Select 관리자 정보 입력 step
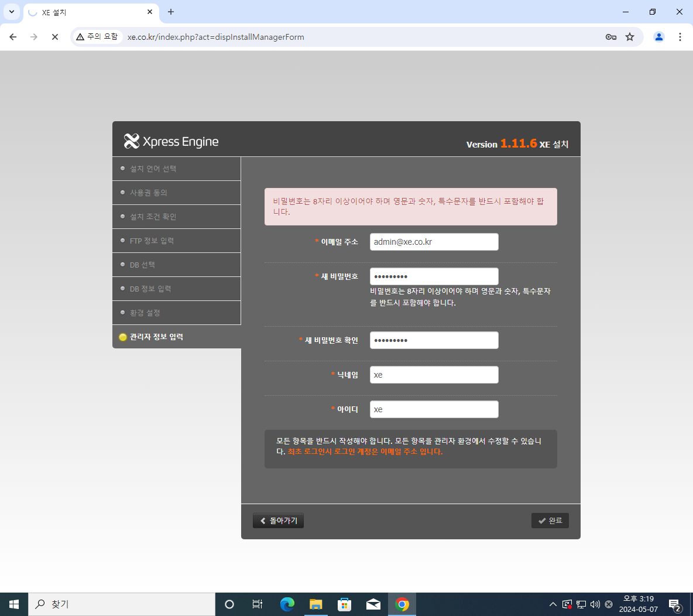The height and width of the screenshot is (616, 693). 177,337
